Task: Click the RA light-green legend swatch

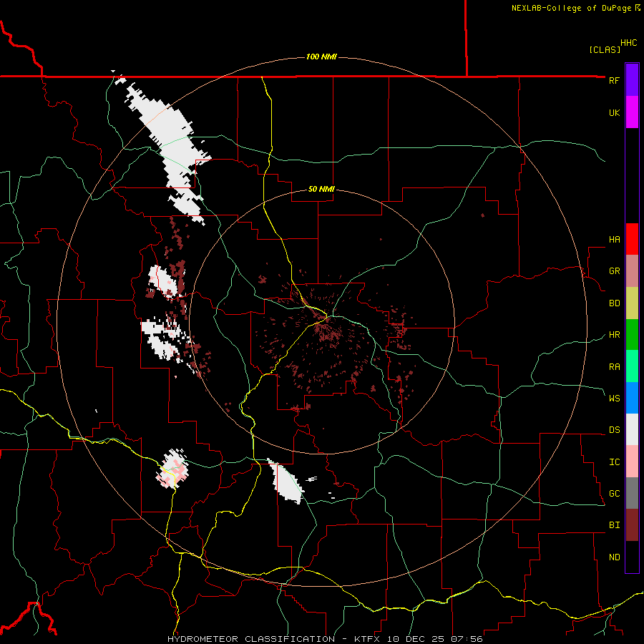Action: point(632,366)
